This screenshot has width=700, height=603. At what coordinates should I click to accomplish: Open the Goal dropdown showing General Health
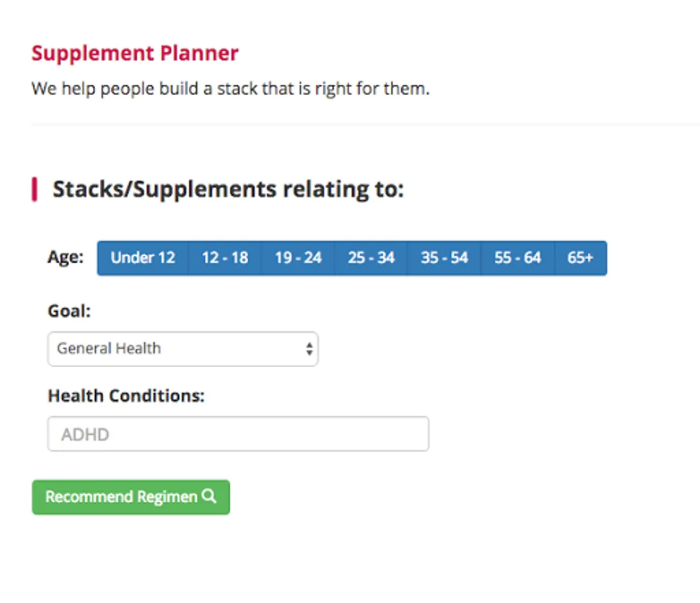click(174, 349)
